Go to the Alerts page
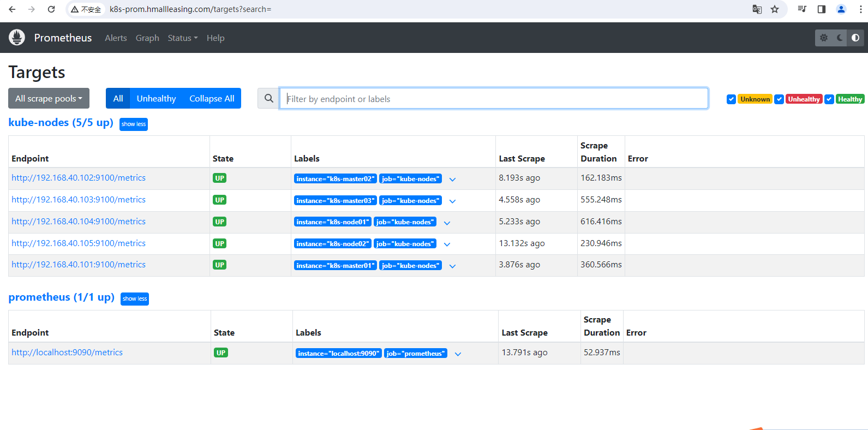 coord(116,38)
